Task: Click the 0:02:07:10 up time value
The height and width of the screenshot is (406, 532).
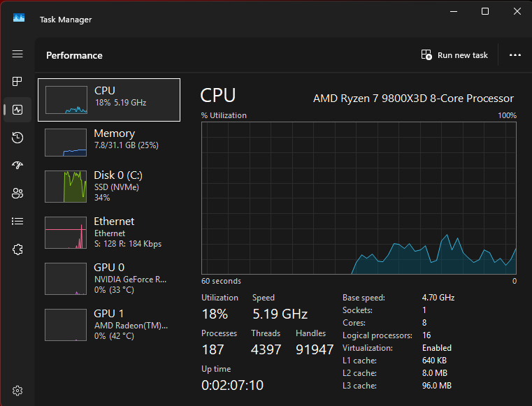Action: (232, 385)
